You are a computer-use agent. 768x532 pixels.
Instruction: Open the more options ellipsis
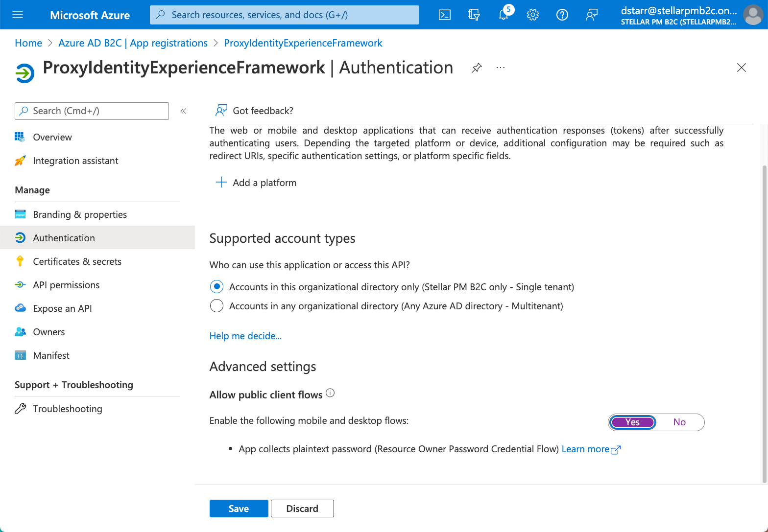tap(500, 68)
